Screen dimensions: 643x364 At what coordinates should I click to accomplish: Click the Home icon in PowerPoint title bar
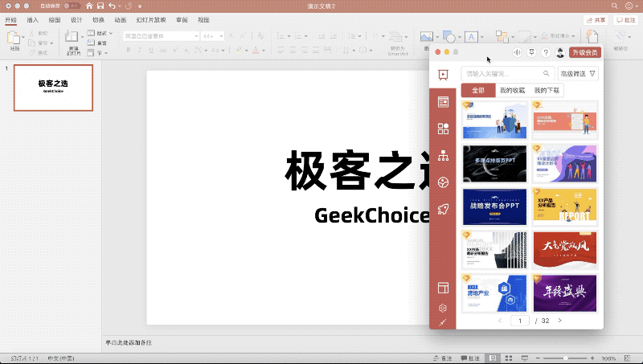[x=89, y=6]
